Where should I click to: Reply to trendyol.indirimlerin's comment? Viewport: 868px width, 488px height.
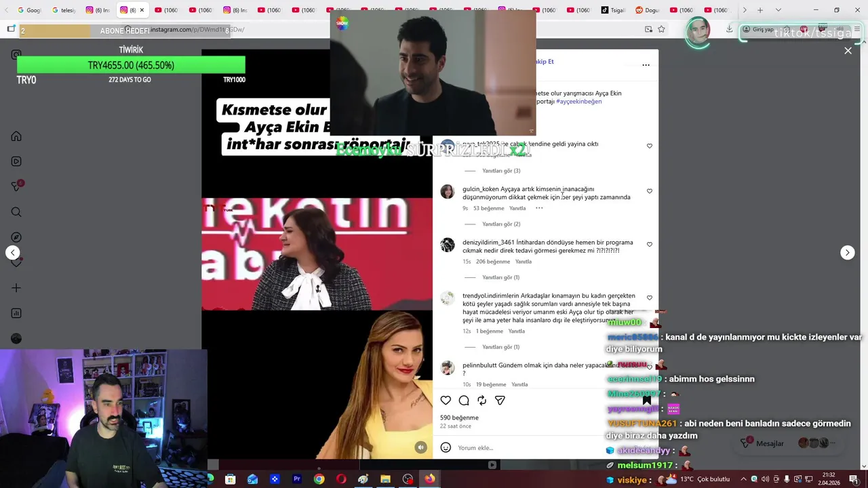point(517,331)
